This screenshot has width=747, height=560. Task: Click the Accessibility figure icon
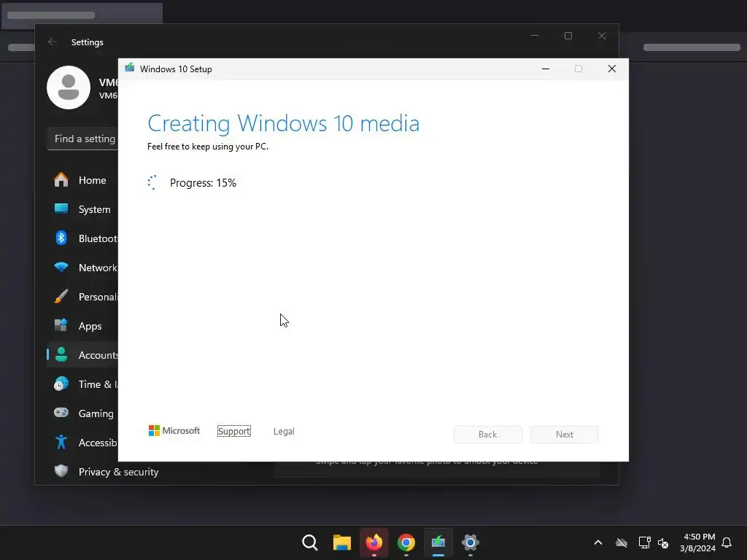pos(61,442)
